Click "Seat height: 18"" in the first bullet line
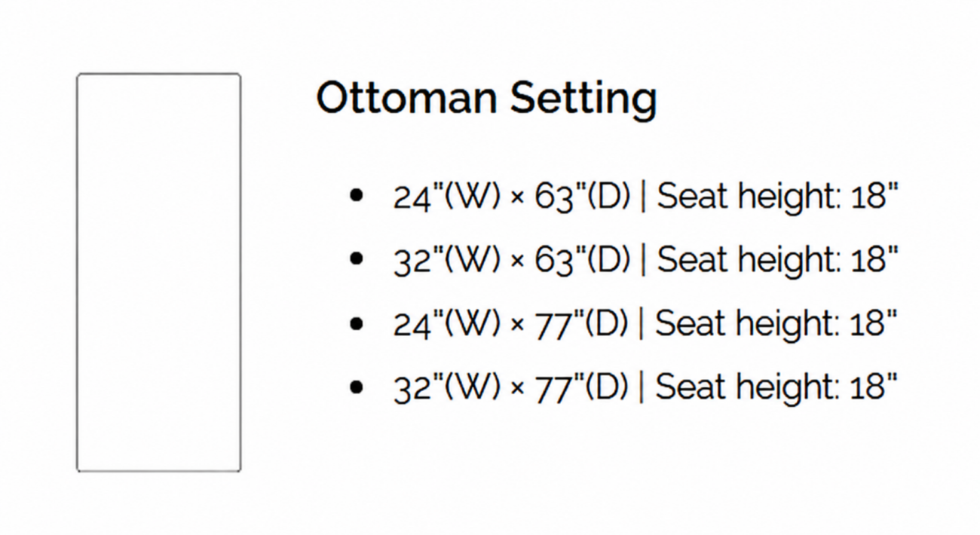The width and height of the screenshot is (980, 535). (778, 197)
